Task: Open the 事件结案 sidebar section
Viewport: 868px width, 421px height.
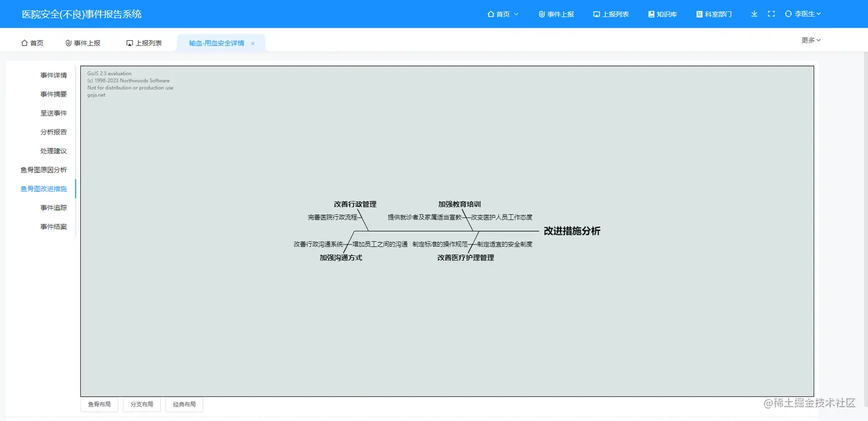Action: 53,226
